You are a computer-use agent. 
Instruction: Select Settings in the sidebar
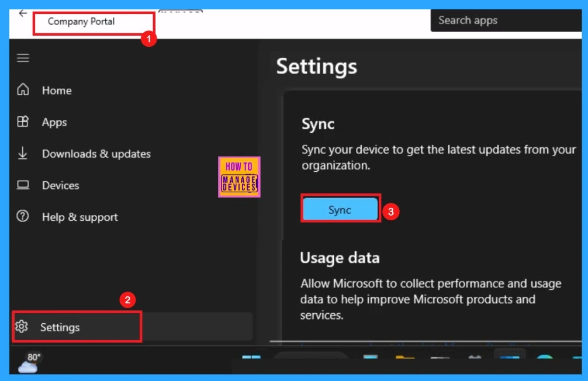[132, 327]
